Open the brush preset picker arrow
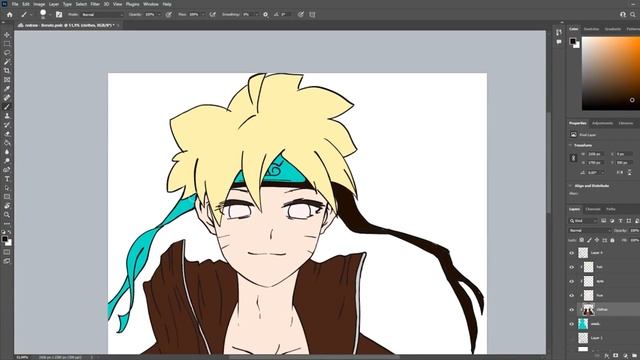 coord(49,15)
